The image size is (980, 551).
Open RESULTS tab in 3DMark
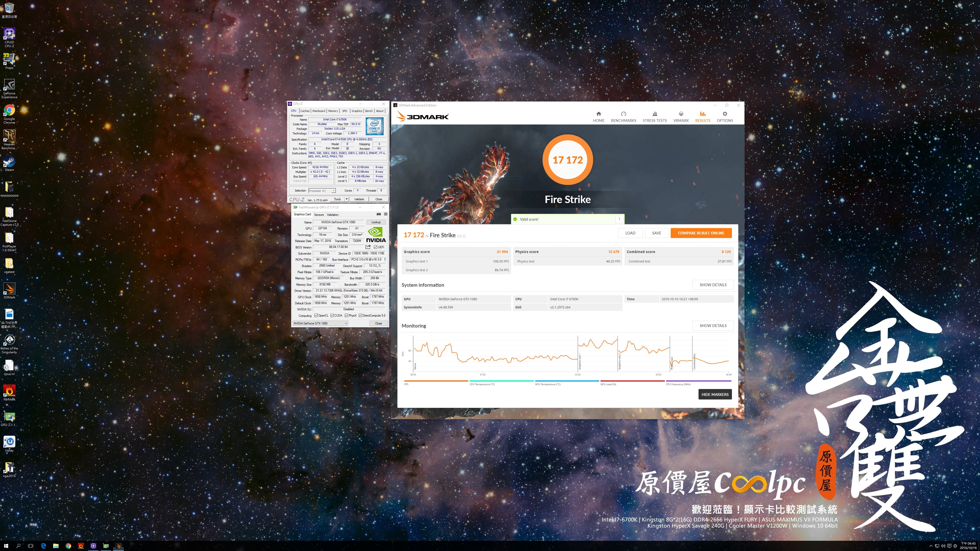(702, 117)
